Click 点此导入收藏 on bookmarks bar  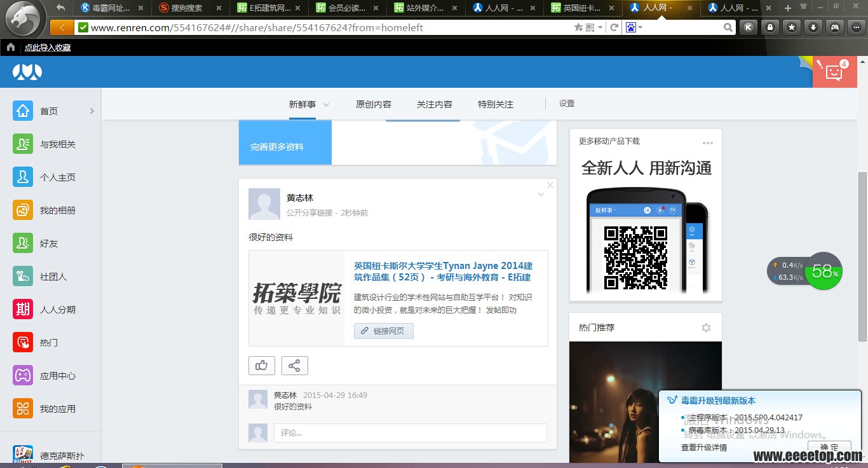[x=48, y=48]
